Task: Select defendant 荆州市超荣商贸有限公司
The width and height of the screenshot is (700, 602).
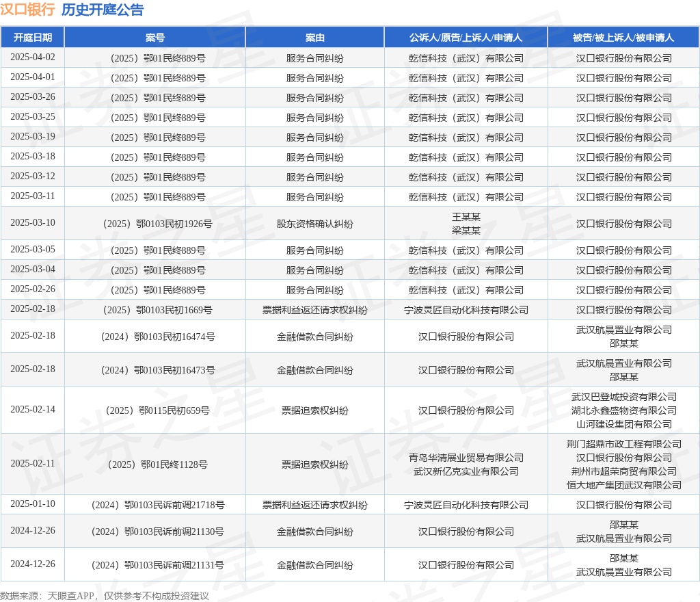Action: [623, 471]
